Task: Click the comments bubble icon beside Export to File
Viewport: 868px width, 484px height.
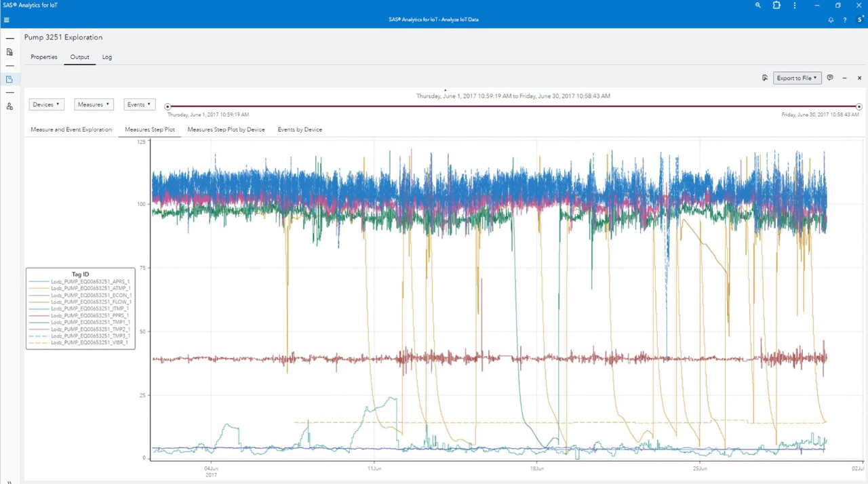Action: 830,77
